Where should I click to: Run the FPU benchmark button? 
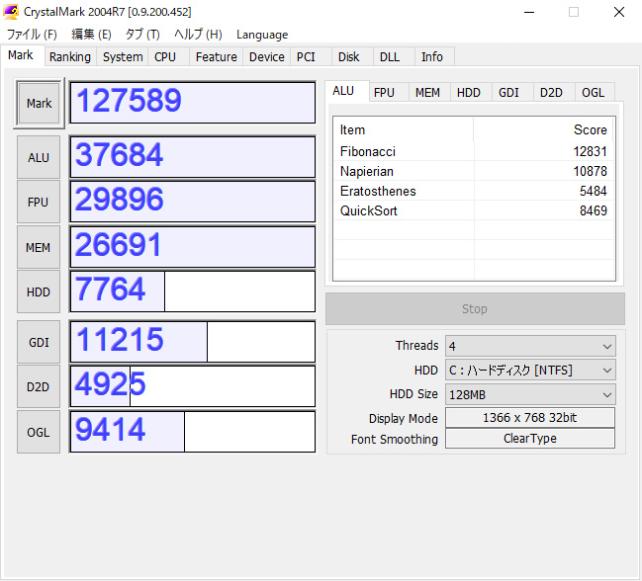pyautogui.click(x=37, y=201)
